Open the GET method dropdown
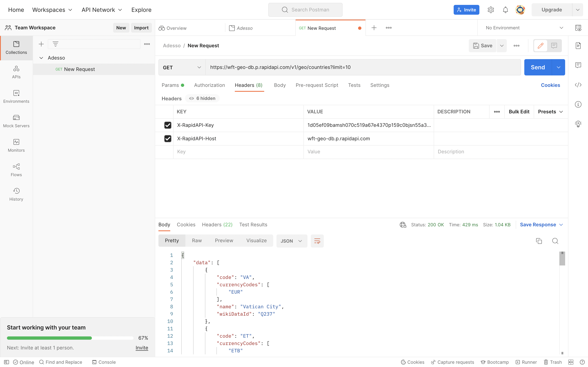This screenshot has height=367, width=588. [181, 67]
